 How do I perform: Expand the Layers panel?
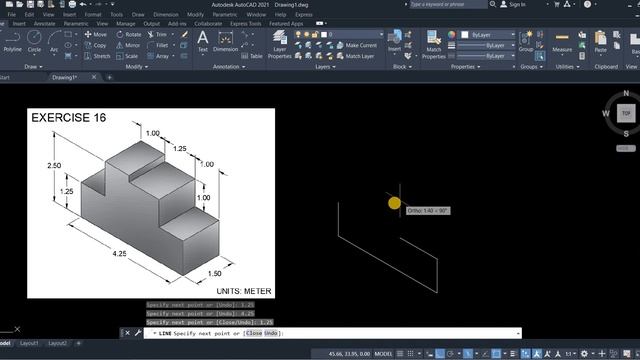click(325, 67)
